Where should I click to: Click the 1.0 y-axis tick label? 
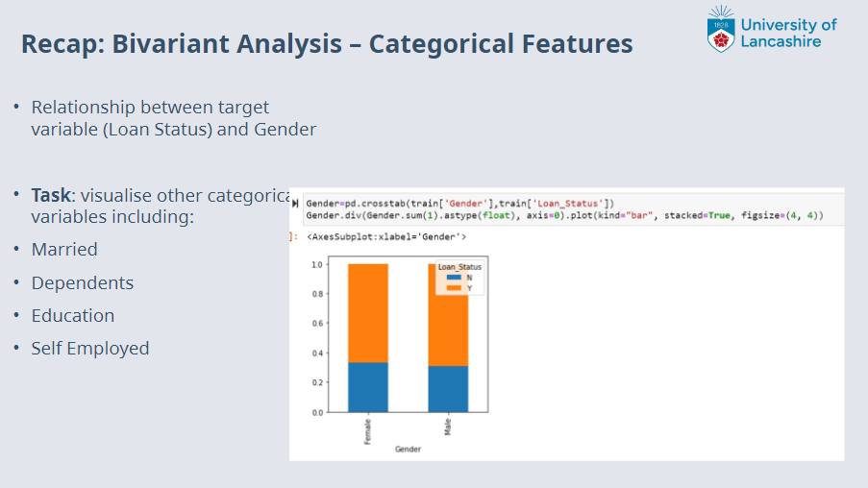click(x=317, y=264)
